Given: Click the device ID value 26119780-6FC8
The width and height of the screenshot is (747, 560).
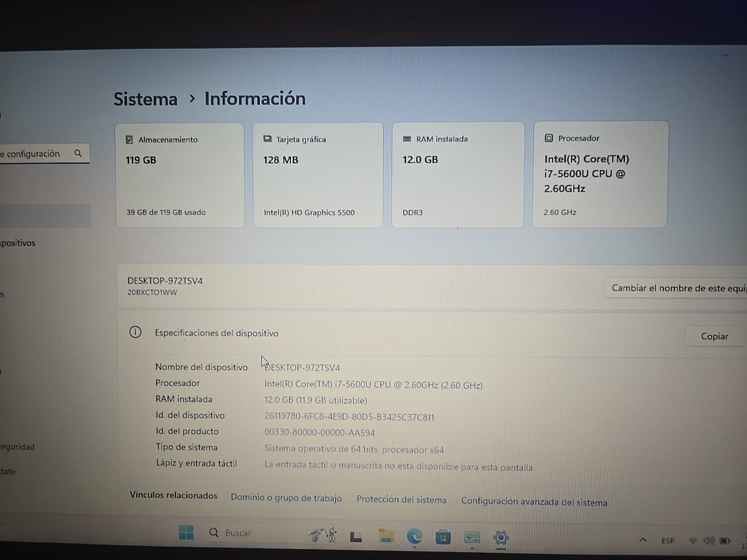Looking at the screenshot, I should (349, 417).
